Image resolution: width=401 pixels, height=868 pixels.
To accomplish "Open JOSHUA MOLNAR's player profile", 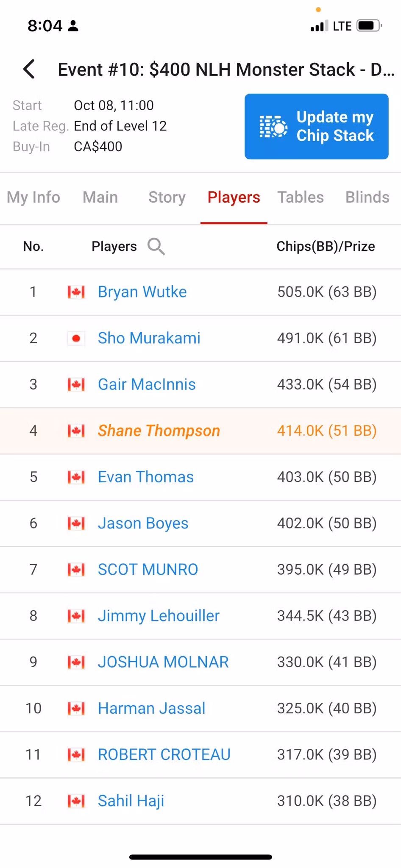I will pos(163,662).
